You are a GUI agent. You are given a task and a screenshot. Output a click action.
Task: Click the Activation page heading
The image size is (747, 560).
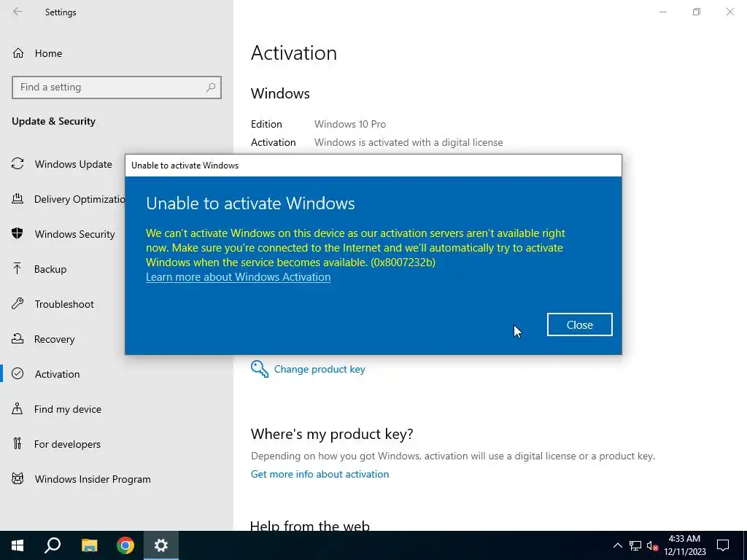pyautogui.click(x=294, y=52)
